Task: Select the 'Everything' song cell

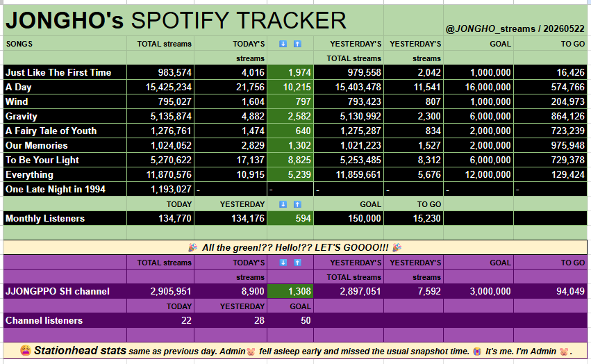Action: (x=65, y=174)
